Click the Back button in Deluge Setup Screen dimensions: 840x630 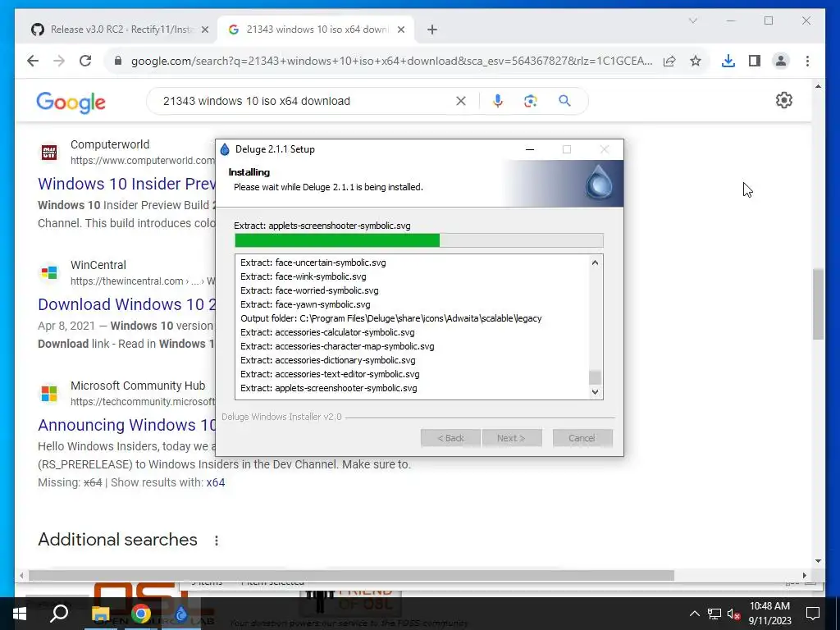click(451, 438)
